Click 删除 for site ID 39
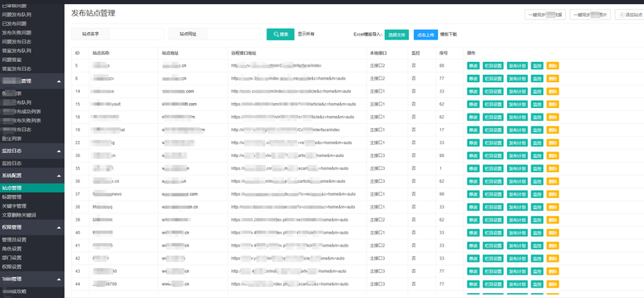 coord(552,220)
